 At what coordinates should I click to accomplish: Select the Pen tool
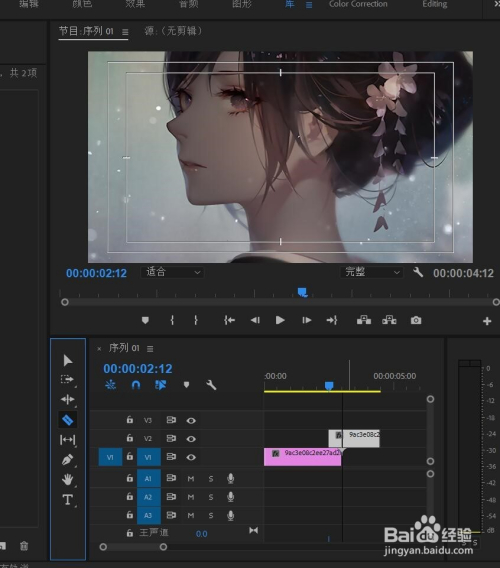click(x=68, y=460)
